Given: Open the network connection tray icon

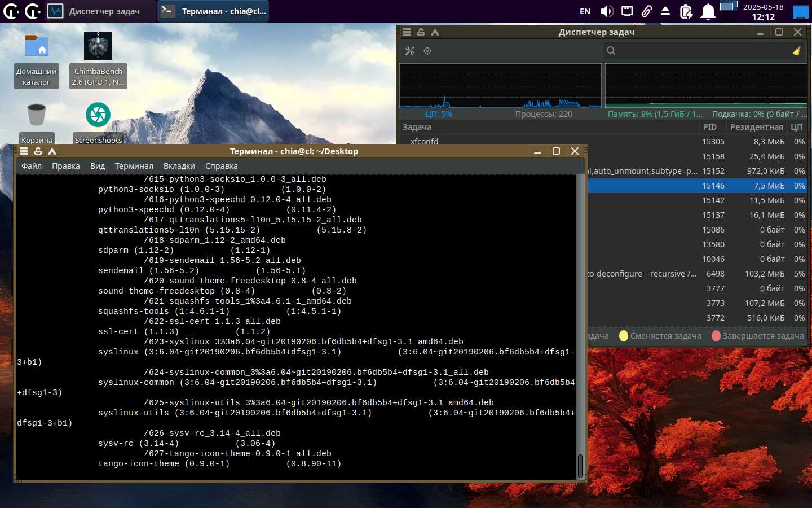Looking at the screenshot, I should coord(627,11).
